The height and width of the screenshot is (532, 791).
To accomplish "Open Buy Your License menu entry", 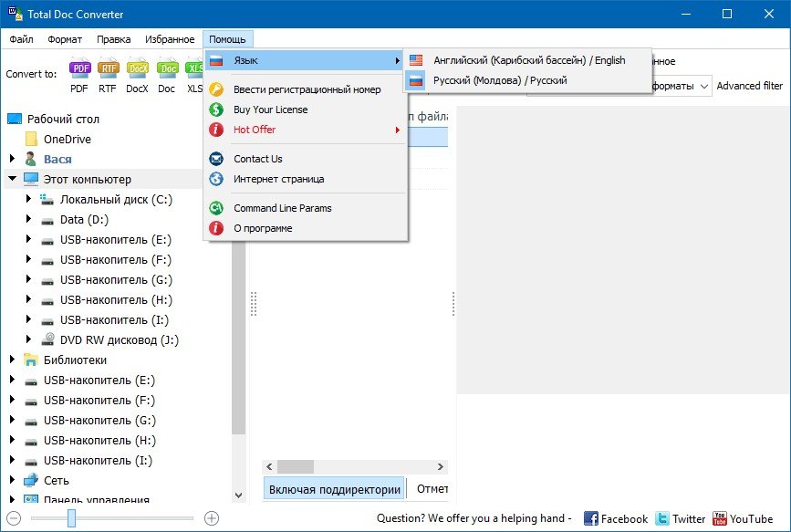I will 270,110.
